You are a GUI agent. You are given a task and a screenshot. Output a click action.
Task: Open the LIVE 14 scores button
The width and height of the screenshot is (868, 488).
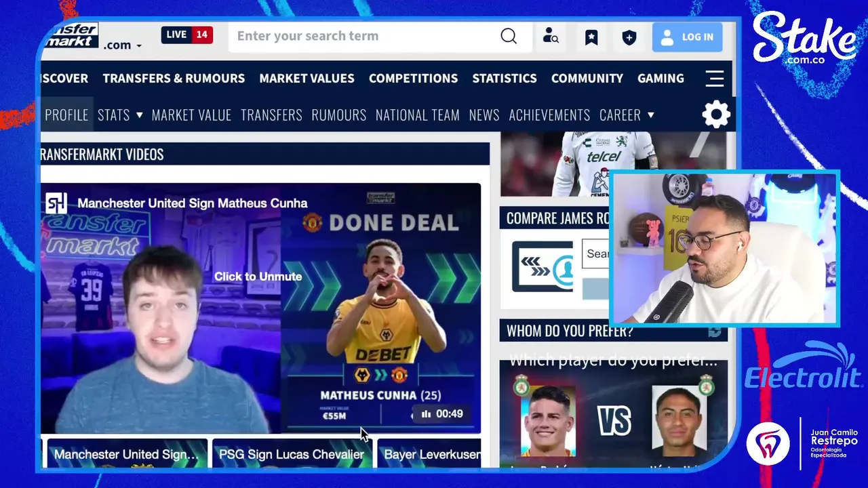pos(187,35)
